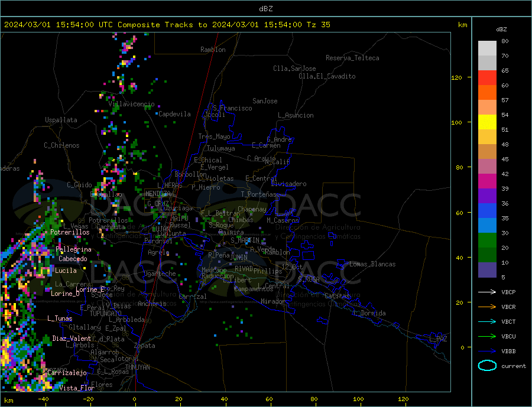
Task: Click the '-40' tick on bottom axis
Action: [x=43, y=399]
